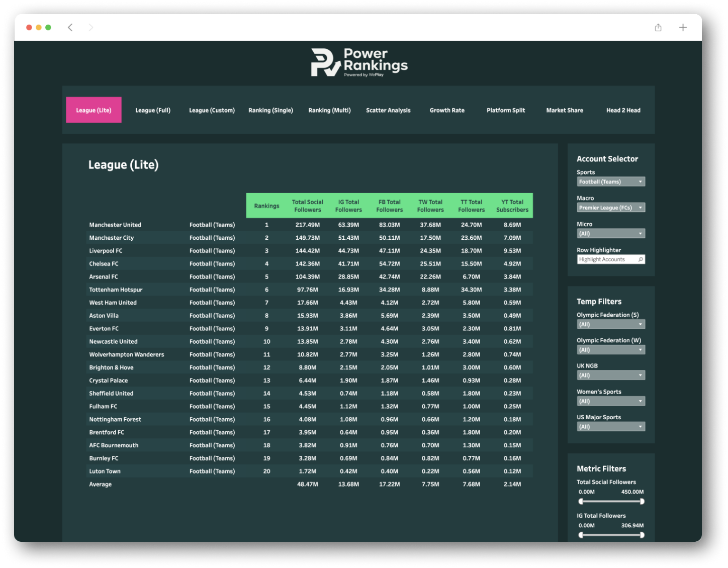The image size is (728, 568).
Task: Click IG Total Followers slider right handle
Action: [642, 535]
